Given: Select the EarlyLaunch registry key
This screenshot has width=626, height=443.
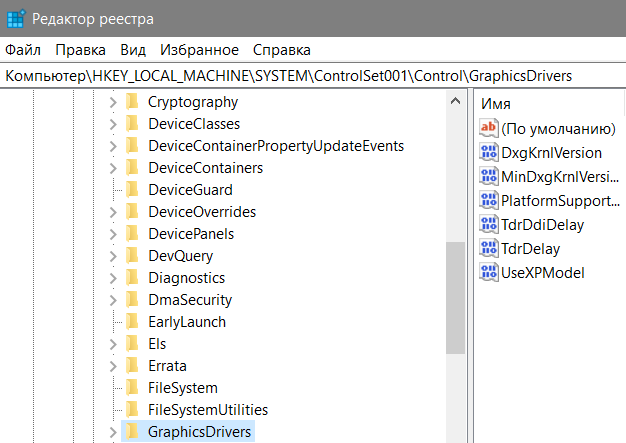Looking at the screenshot, I should 186,322.
